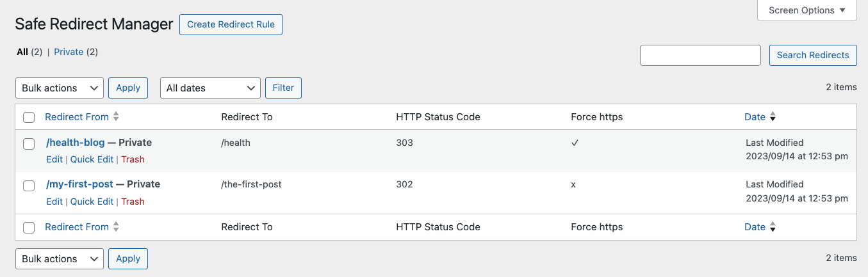Click Create Redirect Rule button
Viewport: 868px width, 277px height.
tap(231, 25)
